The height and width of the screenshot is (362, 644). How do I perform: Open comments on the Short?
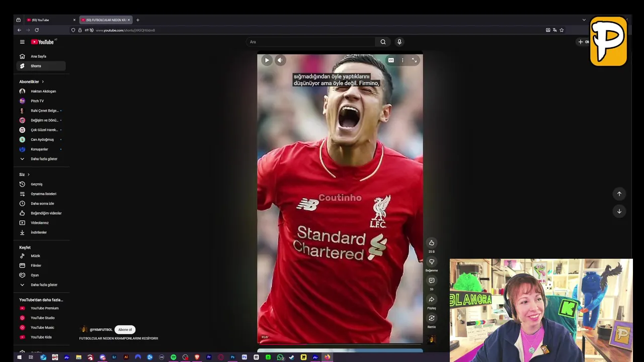pyautogui.click(x=431, y=281)
